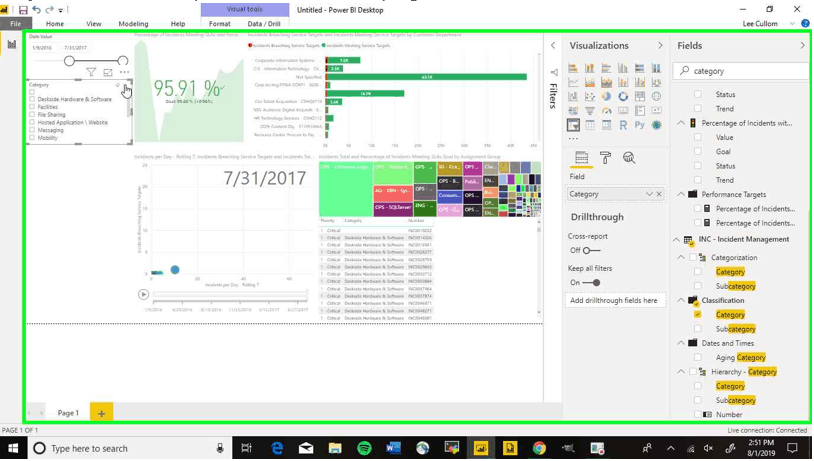Check Messaging in Category slicer
Screen dimensions: 814x461
pos(32,130)
